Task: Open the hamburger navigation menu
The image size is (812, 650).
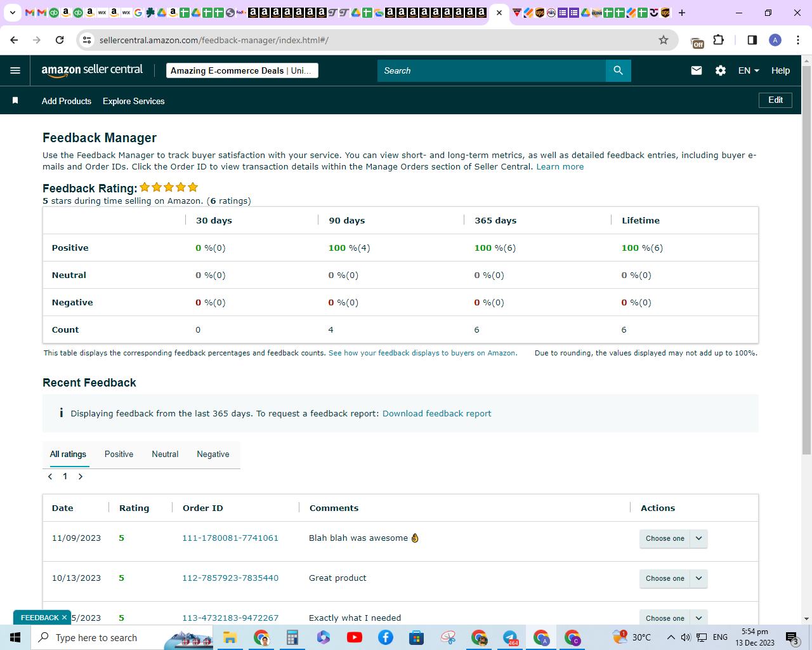Action: [15, 70]
